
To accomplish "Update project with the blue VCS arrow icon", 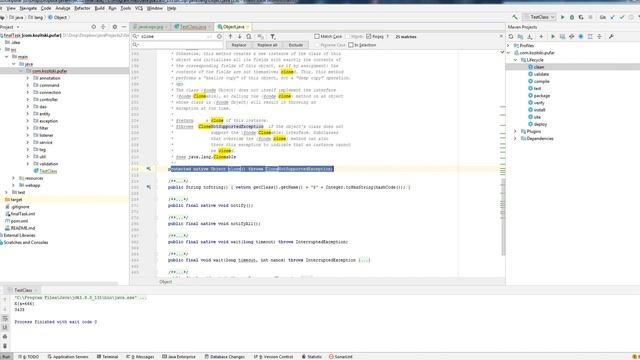I will [613, 17].
